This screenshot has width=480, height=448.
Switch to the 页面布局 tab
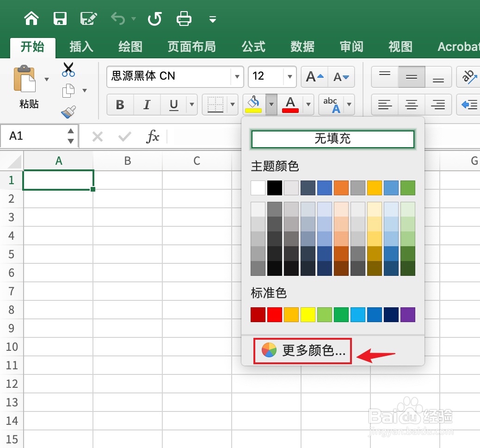pos(191,47)
